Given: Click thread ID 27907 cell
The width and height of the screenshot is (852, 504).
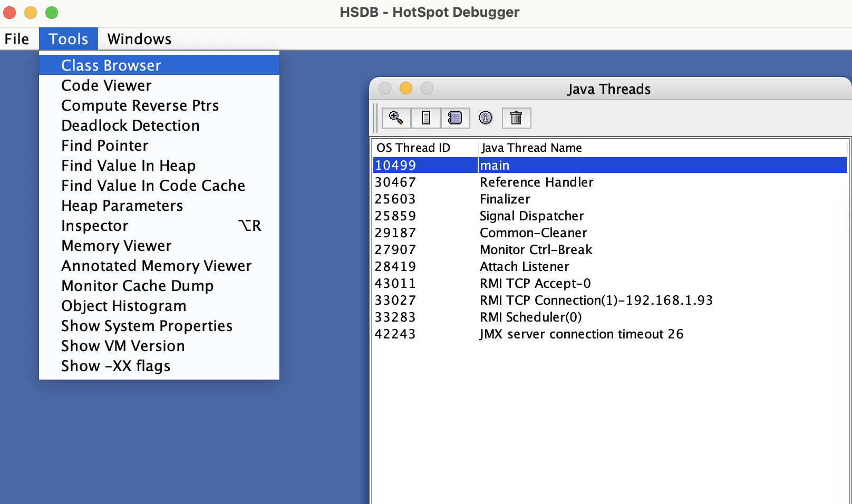Looking at the screenshot, I should click(425, 249).
